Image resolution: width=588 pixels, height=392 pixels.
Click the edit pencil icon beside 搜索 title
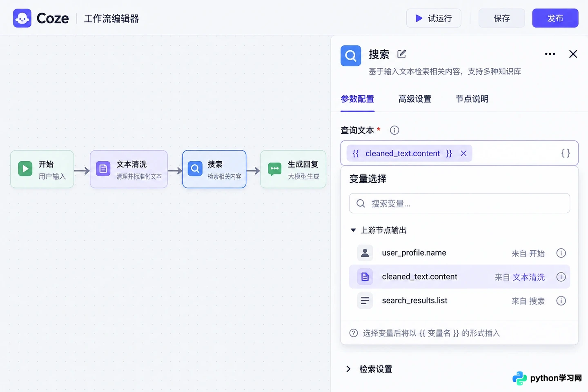click(x=402, y=54)
